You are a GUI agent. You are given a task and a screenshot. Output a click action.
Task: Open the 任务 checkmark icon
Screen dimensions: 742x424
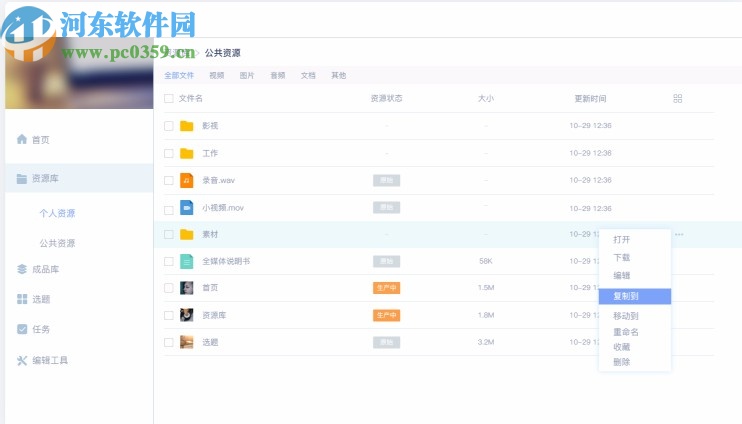(x=22, y=329)
